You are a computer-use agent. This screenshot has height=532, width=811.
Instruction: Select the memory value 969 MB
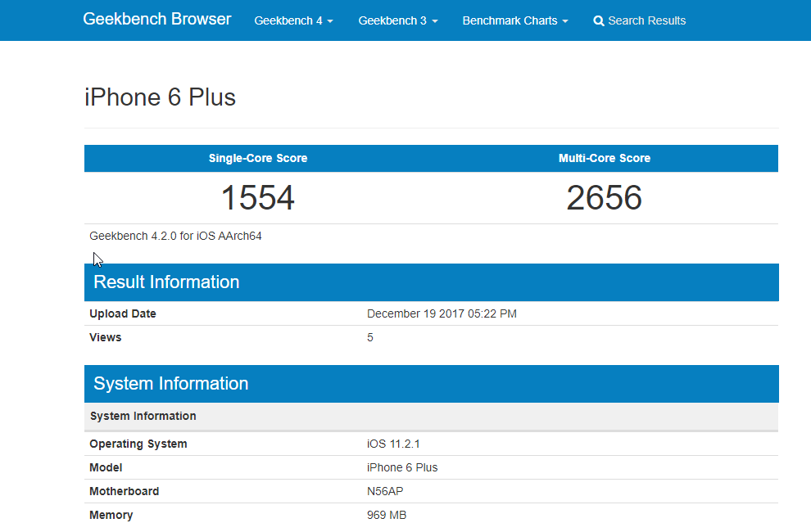(387, 516)
